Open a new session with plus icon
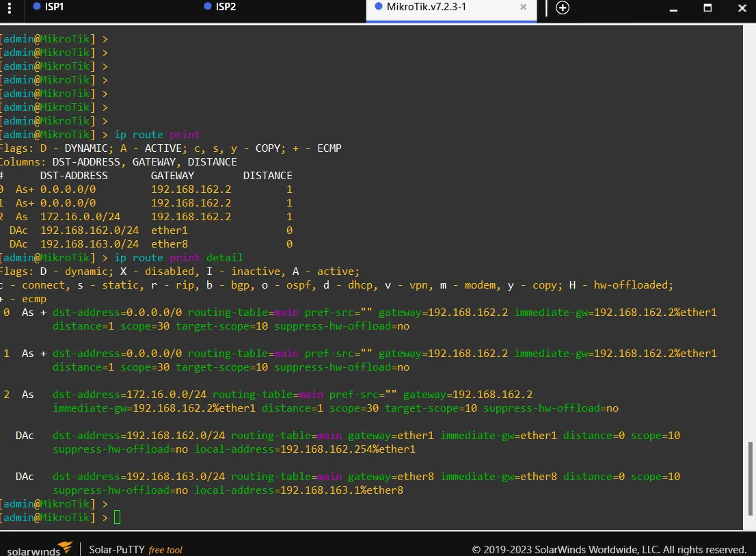Screen dimensions: 756x556 [x=562, y=8]
